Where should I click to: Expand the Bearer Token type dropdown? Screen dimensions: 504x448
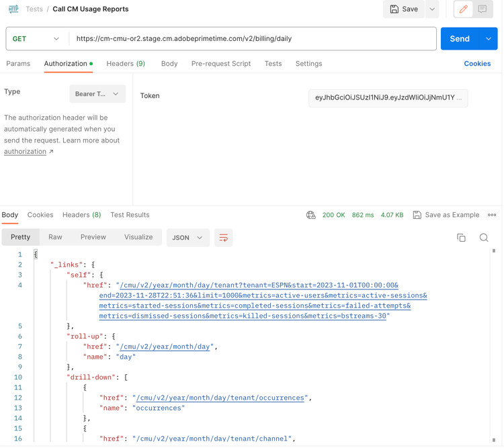(97, 94)
